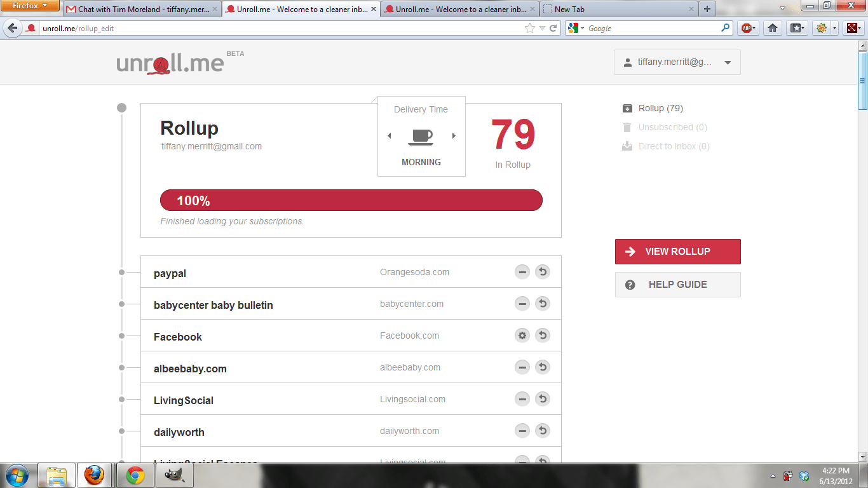Open the list all tabs dropdown arrow

[x=782, y=9]
